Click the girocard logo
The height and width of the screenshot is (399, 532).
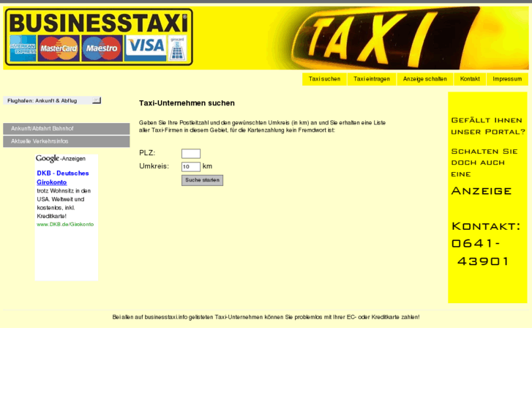177,48
